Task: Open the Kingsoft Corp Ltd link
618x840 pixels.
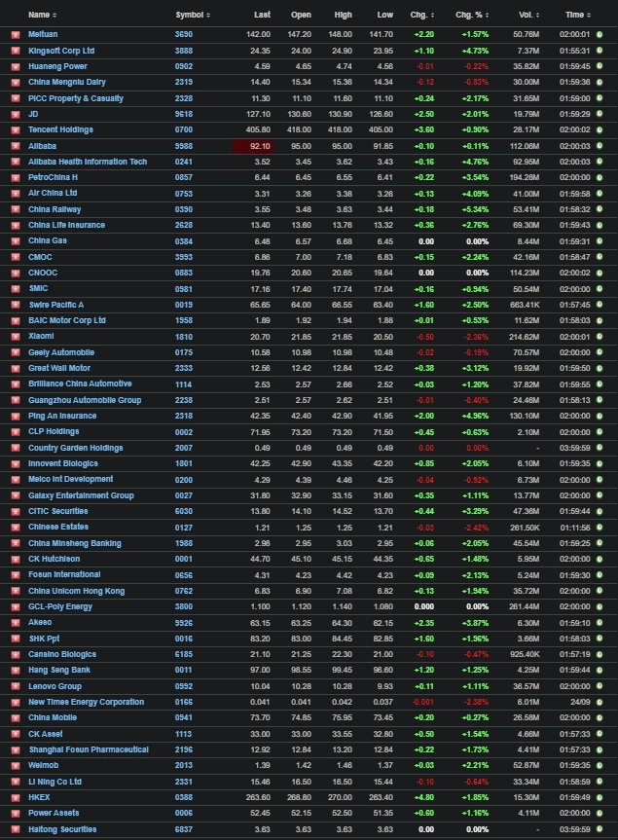Action: click(x=61, y=51)
